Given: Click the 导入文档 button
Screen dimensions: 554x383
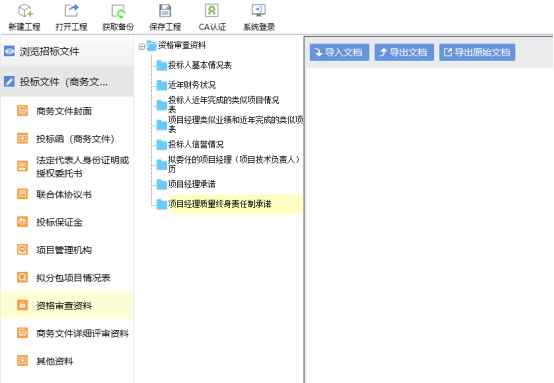Looking at the screenshot, I should (340, 52).
